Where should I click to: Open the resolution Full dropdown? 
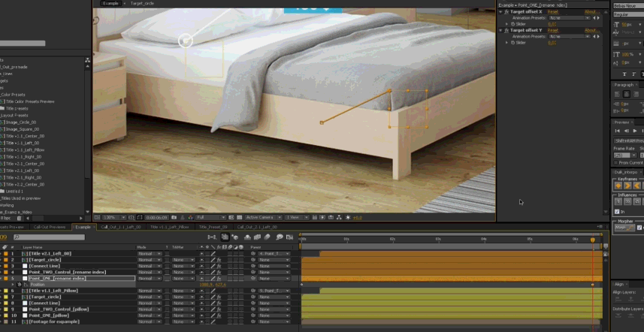pyautogui.click(x=211, y=218)
